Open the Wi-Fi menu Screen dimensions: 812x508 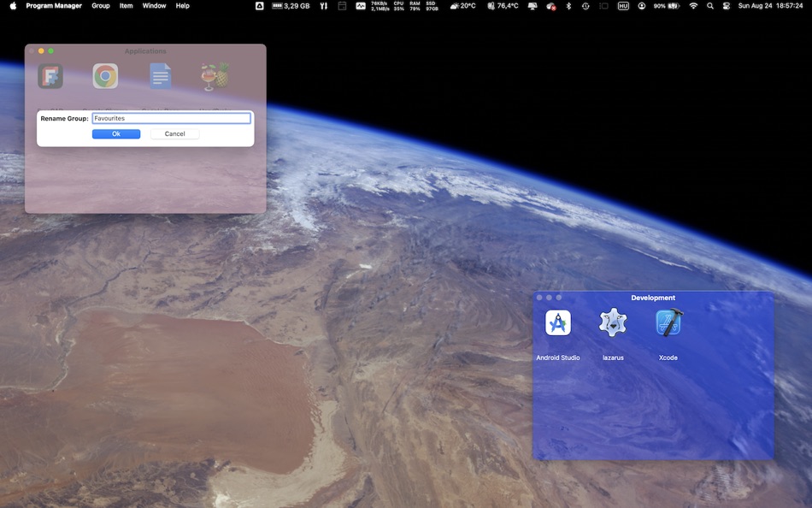click(693, 6)
